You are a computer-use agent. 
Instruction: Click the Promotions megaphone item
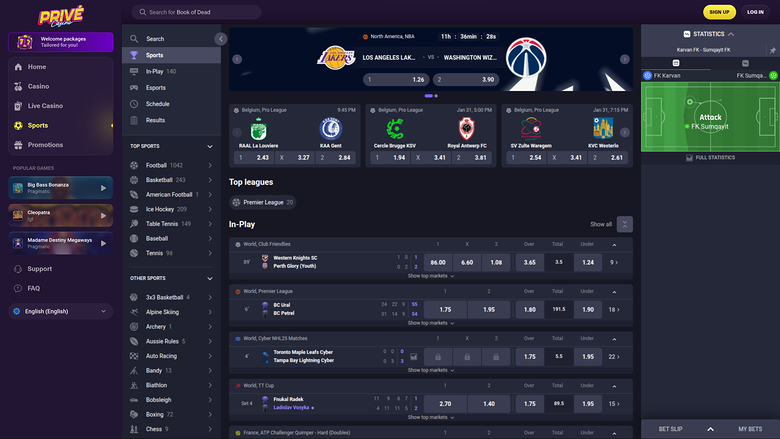(45, 145)
